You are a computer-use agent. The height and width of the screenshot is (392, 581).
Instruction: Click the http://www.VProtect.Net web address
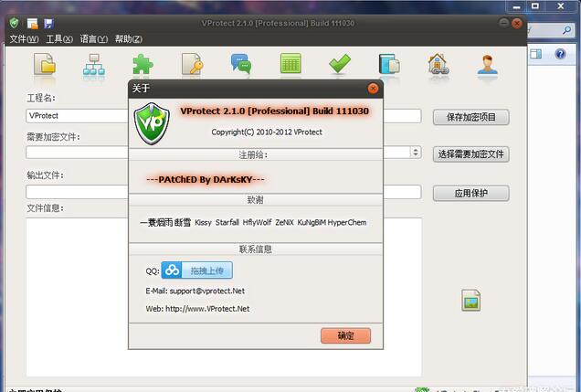tap(207, 309)
